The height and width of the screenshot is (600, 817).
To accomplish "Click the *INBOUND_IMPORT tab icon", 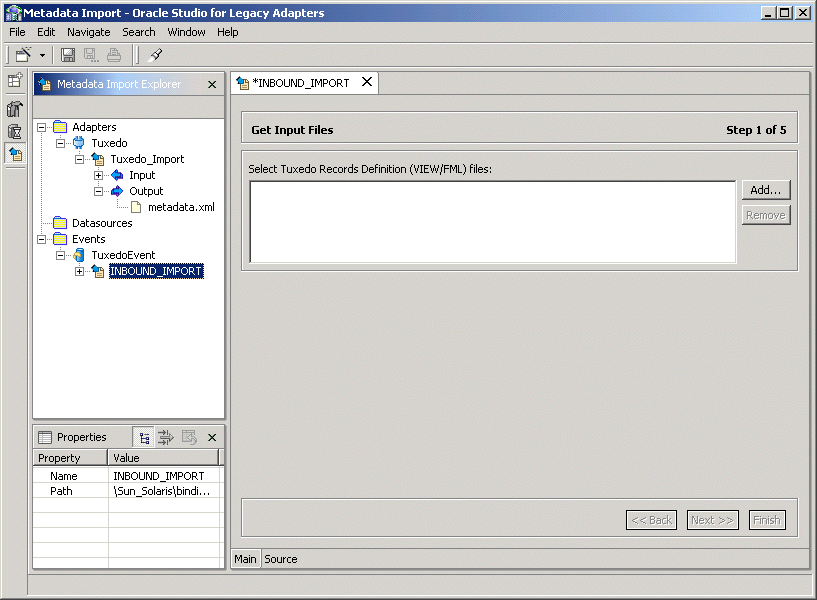I will tap(242, 83).
